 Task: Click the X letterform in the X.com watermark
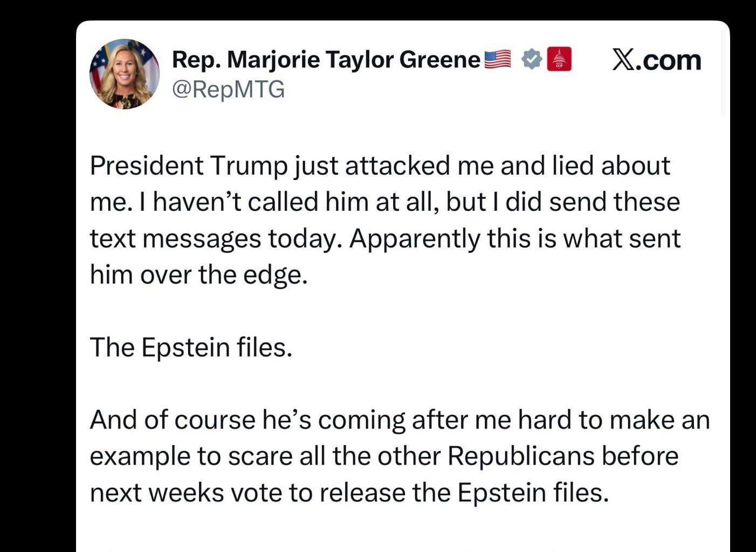622,59
